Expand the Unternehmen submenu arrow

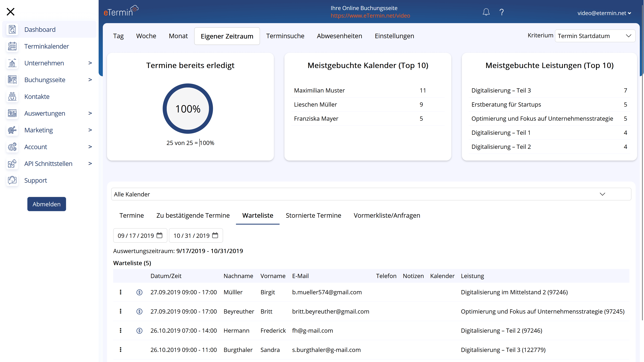point(90,63)
